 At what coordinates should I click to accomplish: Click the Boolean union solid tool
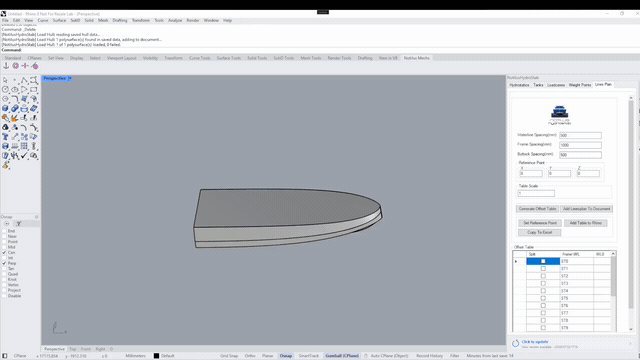(15, 108)
